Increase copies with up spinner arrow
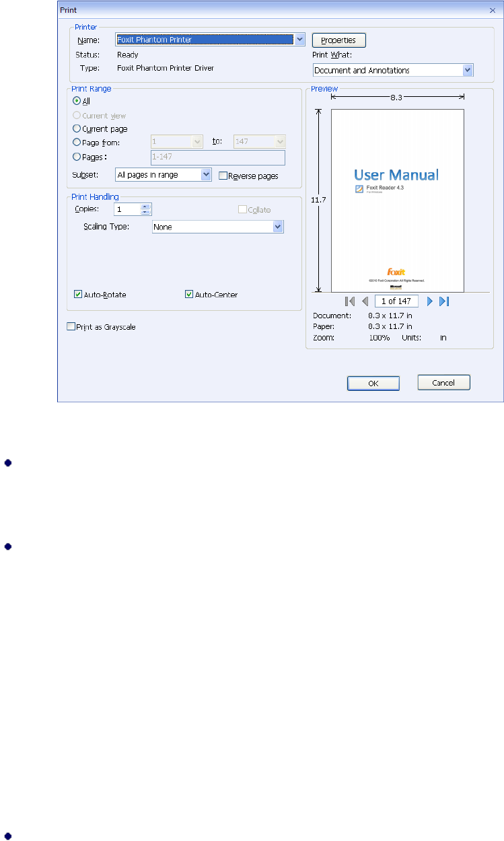Image resolution: width=504 pixels, height=841 pixels. 145,207
